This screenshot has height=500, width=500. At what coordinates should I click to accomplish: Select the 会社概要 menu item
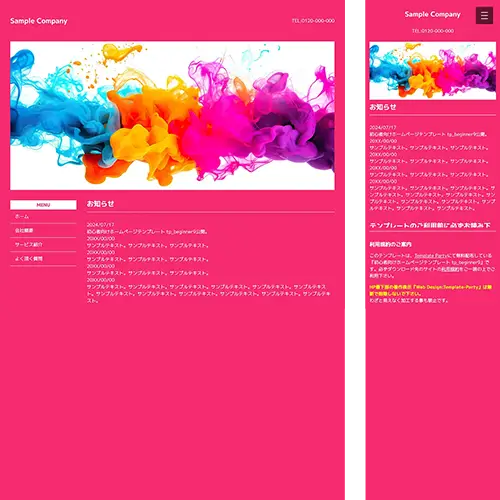[43, 231]
